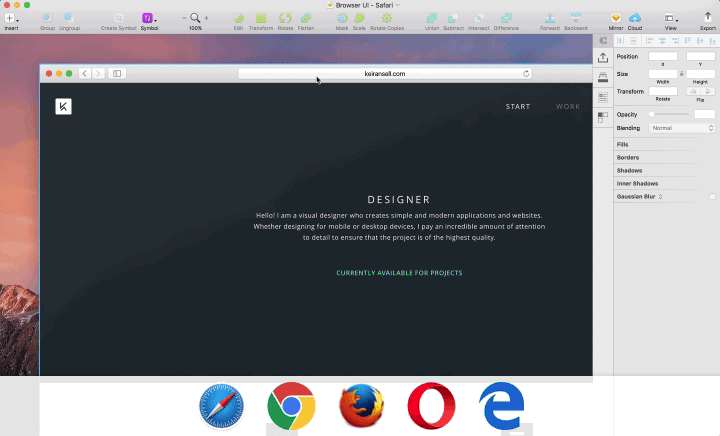This screenshot has width=720, height=436.
Task: Click the Opacity value field
Action: click(704, 114)
